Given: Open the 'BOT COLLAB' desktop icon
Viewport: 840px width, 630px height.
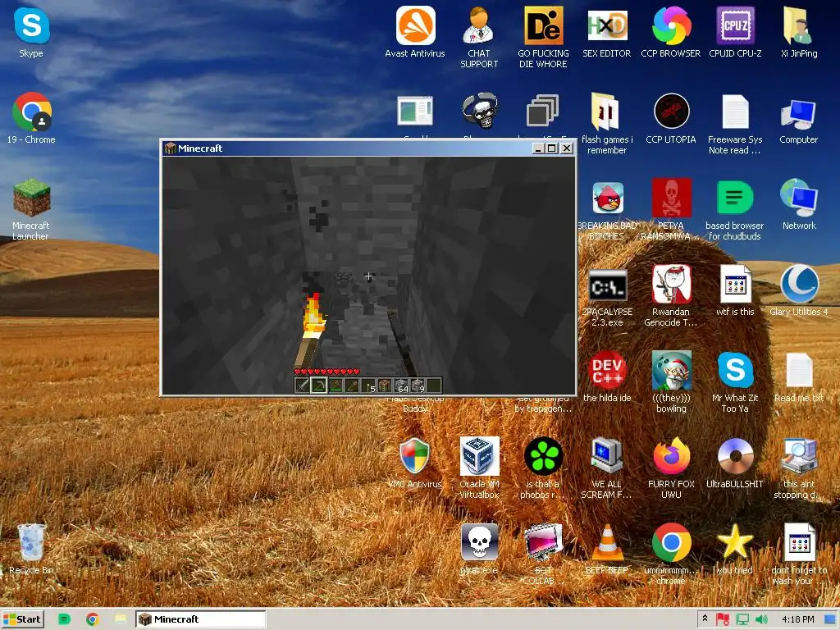Looking at the screenshot, I should coord(543,554).
